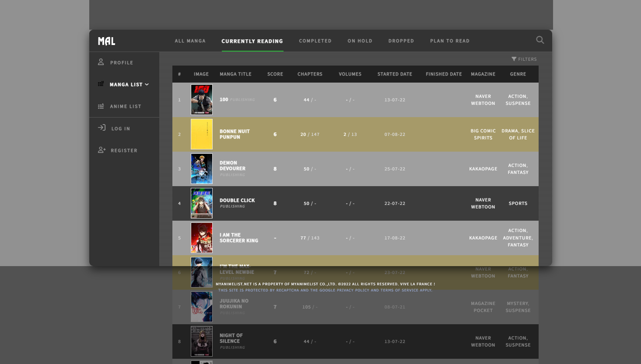
Task: Click the 100 manga cover image
Action: point(202,100)
